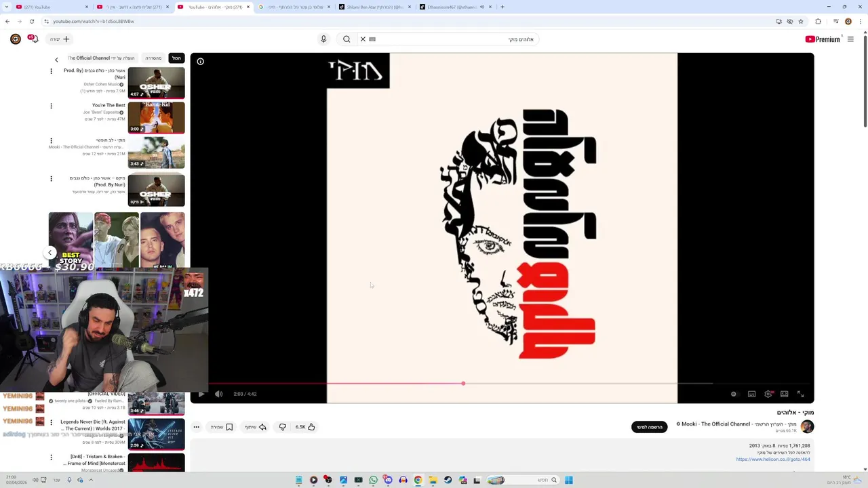Open the Windows Start button
Viewport: 868px width, 488px height.
click(569, 480)
